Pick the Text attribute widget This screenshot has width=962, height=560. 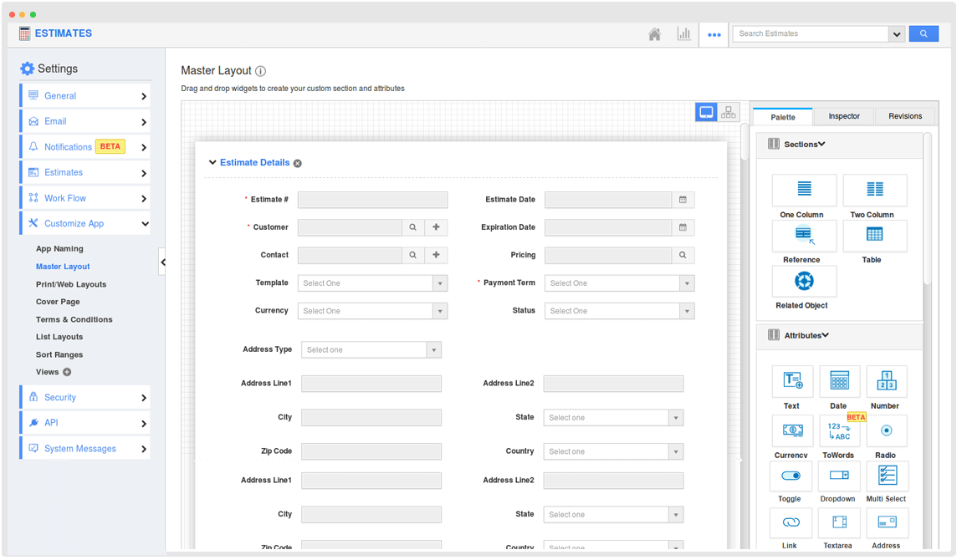[792, 381]
